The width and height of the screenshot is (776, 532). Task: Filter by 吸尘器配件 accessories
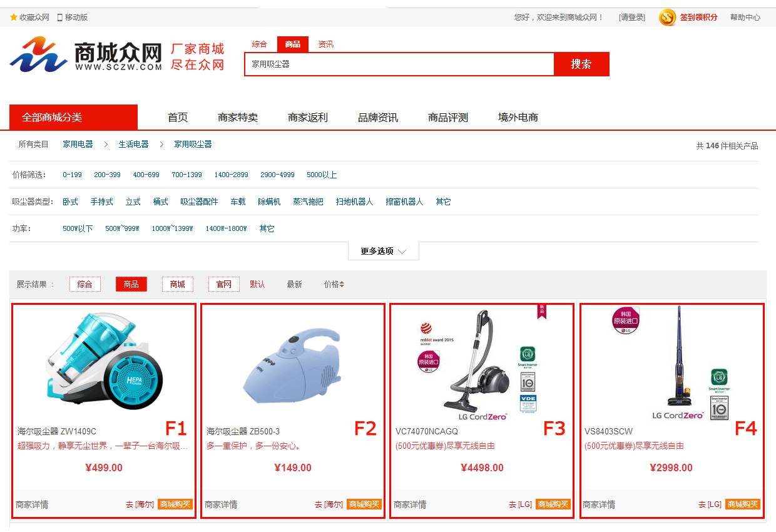pos(199,202)
